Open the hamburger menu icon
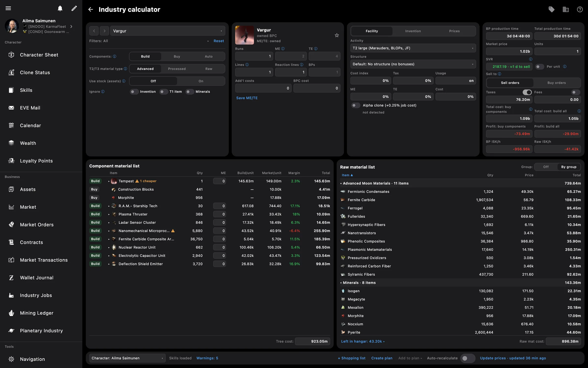This screenshot has width=588, height=368. point(8,8)
